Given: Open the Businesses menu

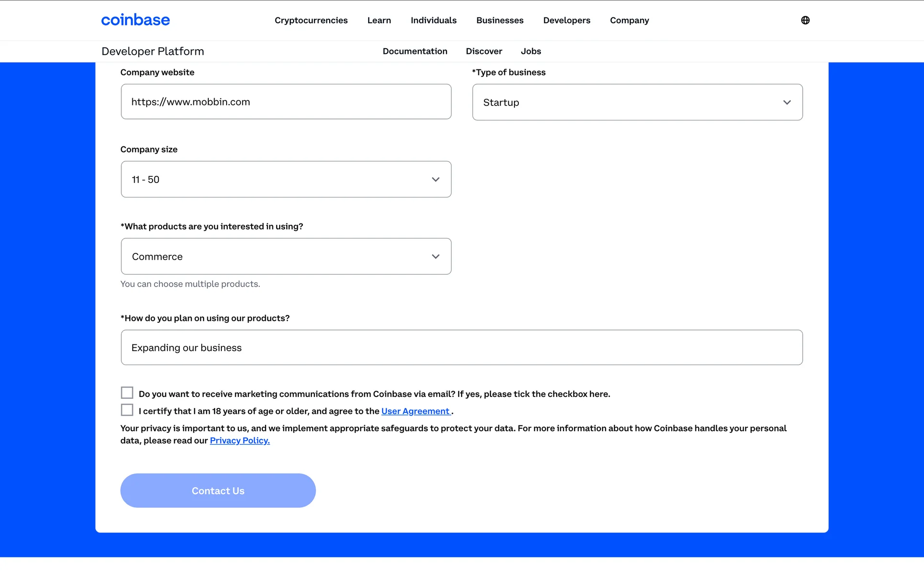Looking at the screenshot, I should pos(500,20).
